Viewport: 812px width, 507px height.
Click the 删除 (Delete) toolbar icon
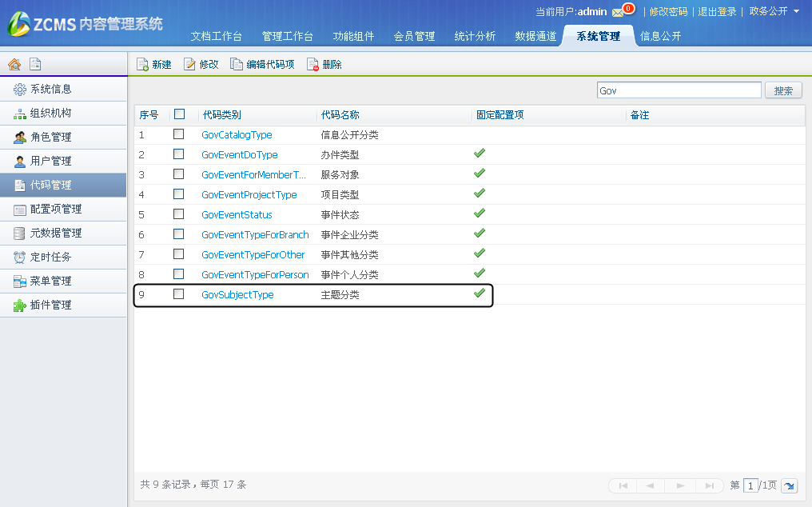click(312, 65)
